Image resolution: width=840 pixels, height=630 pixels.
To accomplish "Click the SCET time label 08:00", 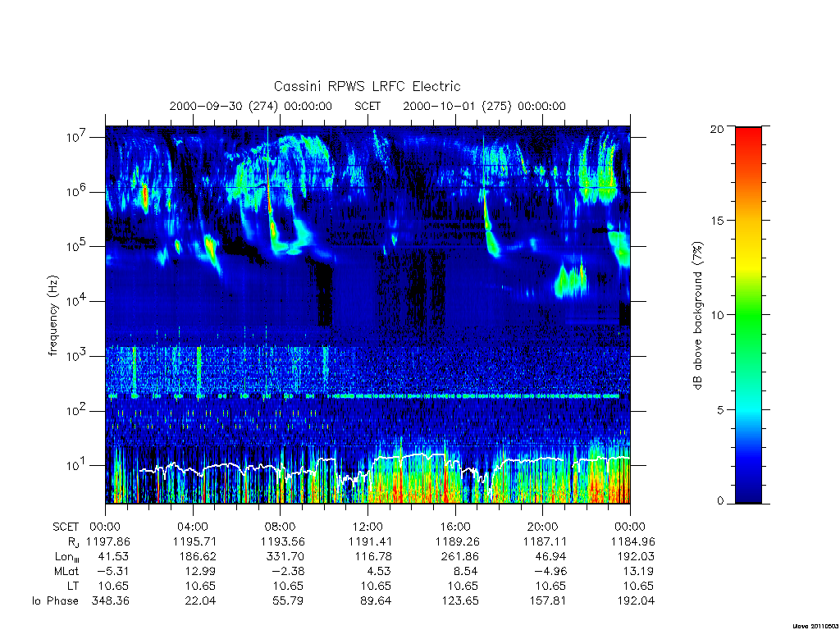I will [x=281, y=527].
